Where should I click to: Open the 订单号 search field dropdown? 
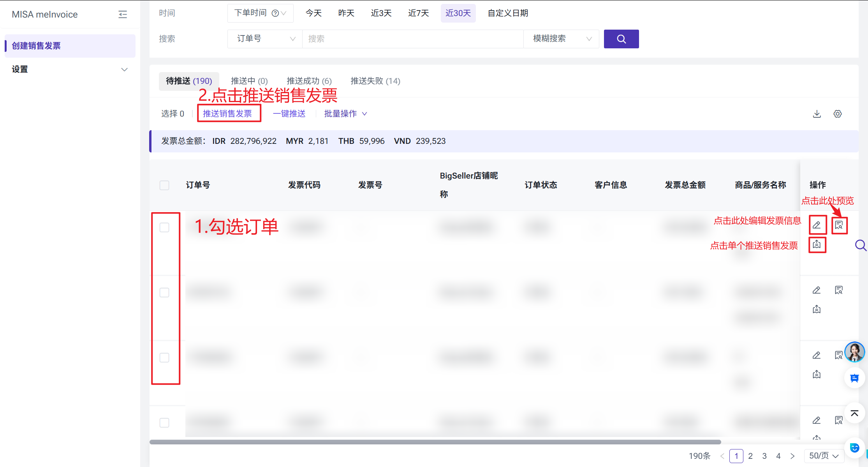point(265,39)
